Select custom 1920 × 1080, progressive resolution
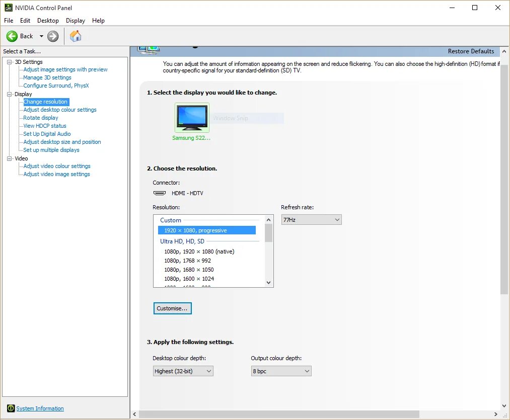Image resolution: width=510 pixels, height=420 pixels. 207,230
